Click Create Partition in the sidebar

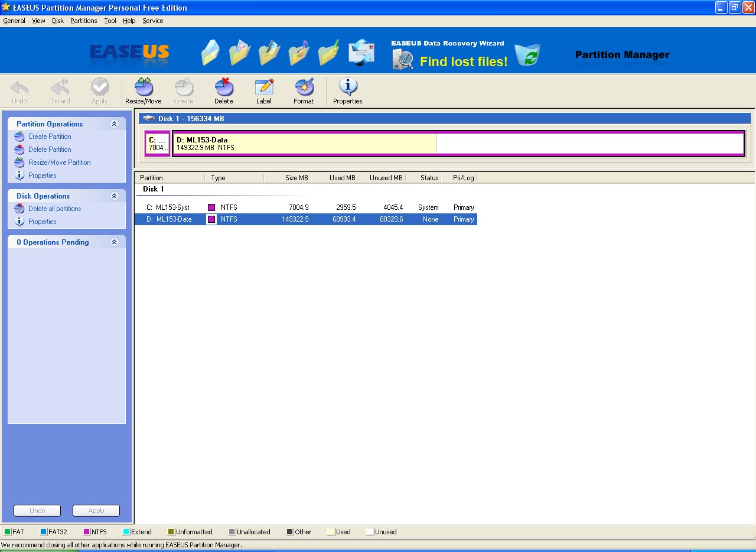pos(50,137)
